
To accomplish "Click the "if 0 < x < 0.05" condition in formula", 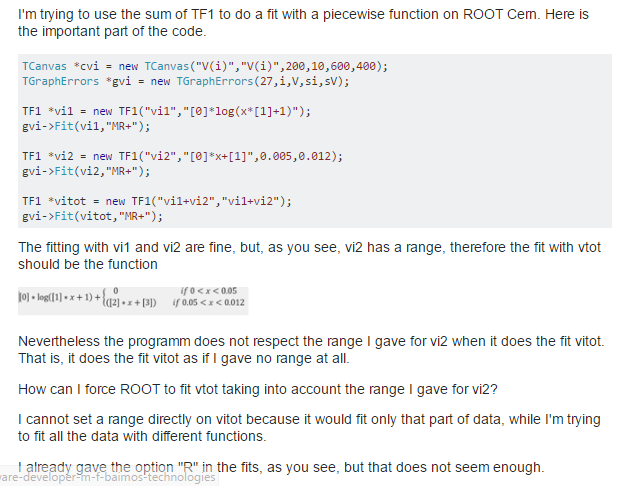I will [x=209, y=291].
